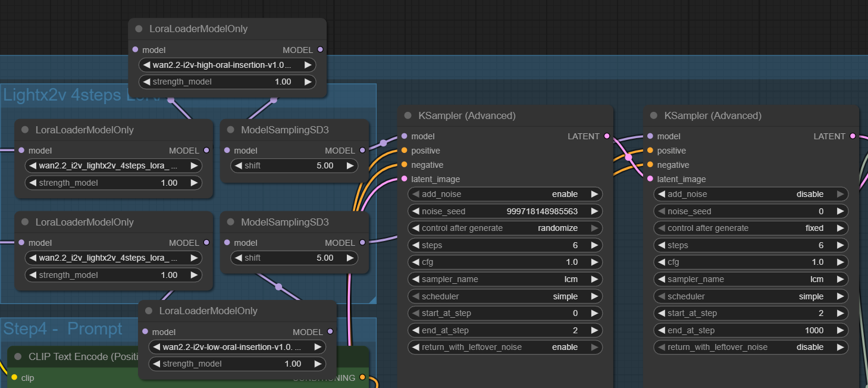Open the wan2.2-i2v-high LoRA file selector

click(x=227, y=65)
